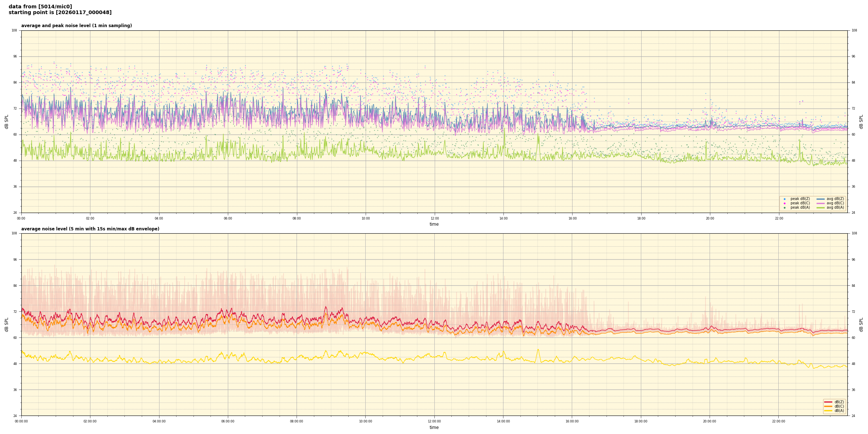This screenshot has width=868, height=434.
Task: Click the avg dB(A) legend line
Action: pyautogui.click(x=821, y=208)
